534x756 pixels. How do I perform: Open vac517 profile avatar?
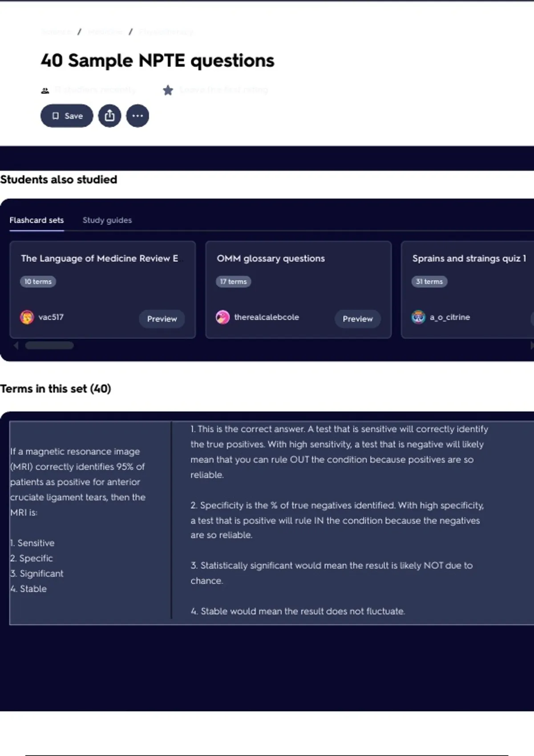(27, 317)
